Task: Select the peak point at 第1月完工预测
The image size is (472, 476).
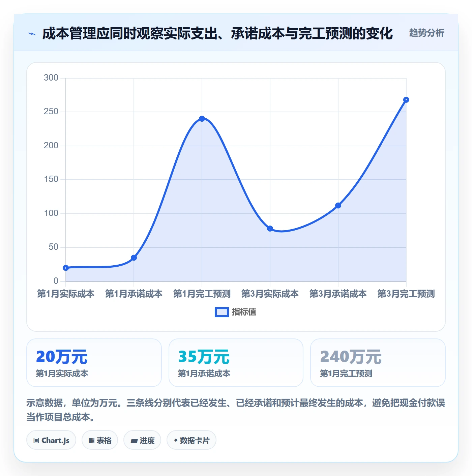Action: pyautogui.click(x=202, y=119)
